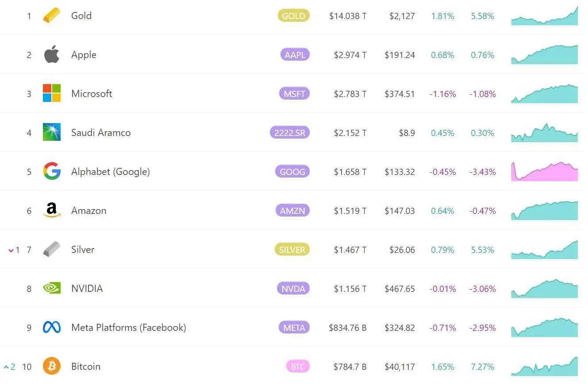Click the Microsoft logo icon

51,93
